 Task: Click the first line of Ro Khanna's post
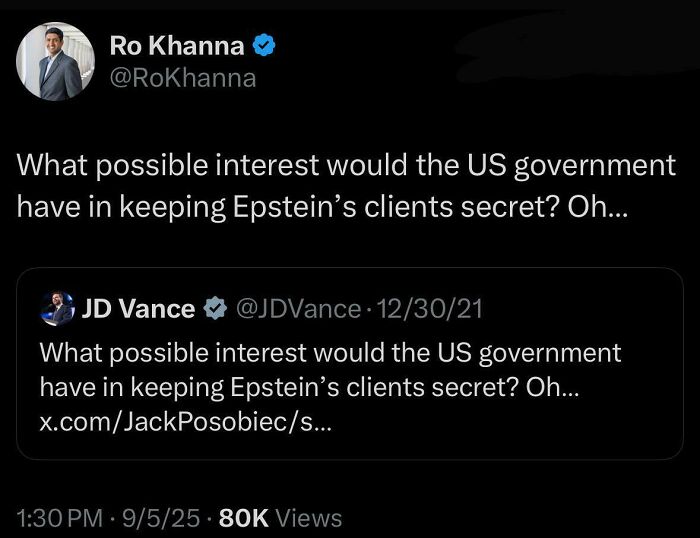pos(346,165)
